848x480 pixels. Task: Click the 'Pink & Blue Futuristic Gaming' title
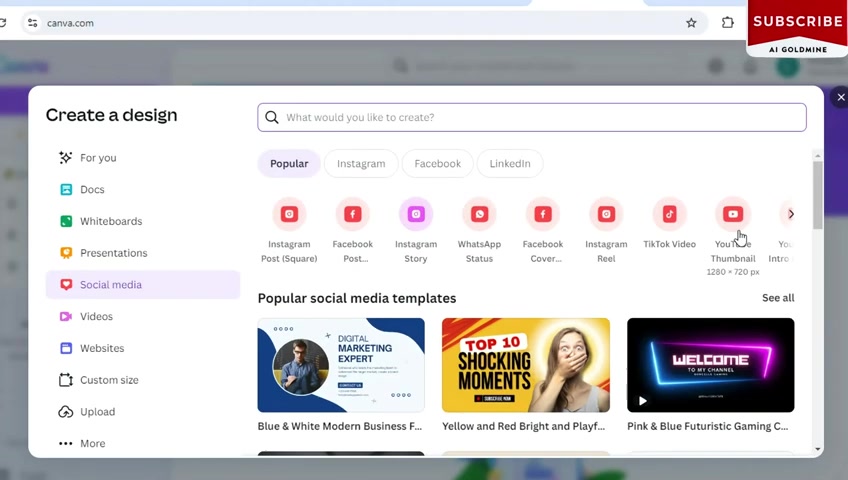(x=708, y=426)
